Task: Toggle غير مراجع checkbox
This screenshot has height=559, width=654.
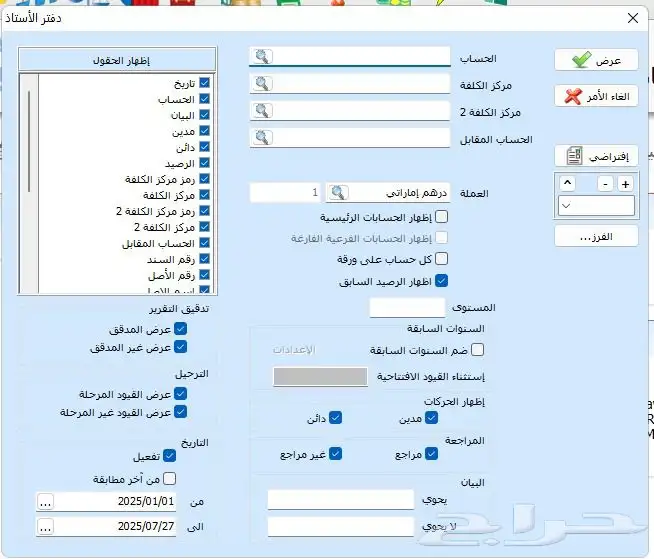Action: click(x=335, y=453)
